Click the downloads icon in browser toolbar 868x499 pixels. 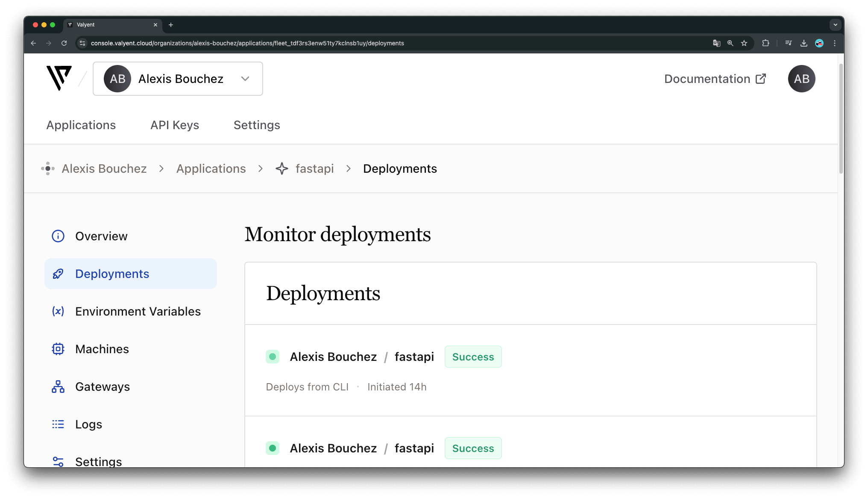(x=804, y=43)
